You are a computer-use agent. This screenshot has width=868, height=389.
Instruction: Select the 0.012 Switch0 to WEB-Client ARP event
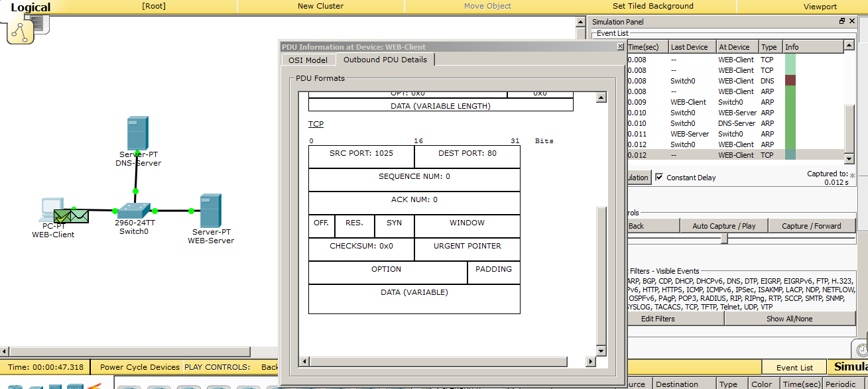(735, 144)
